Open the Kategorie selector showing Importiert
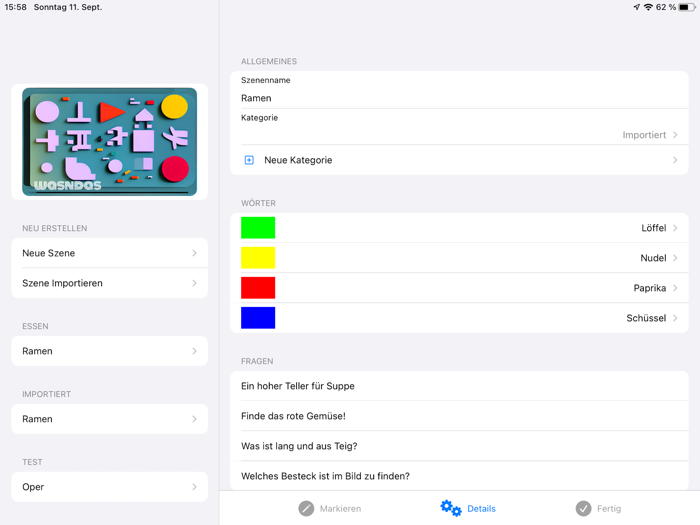This screenshot has width=700, height=525. pyautogui.click(x=459, y=127)
